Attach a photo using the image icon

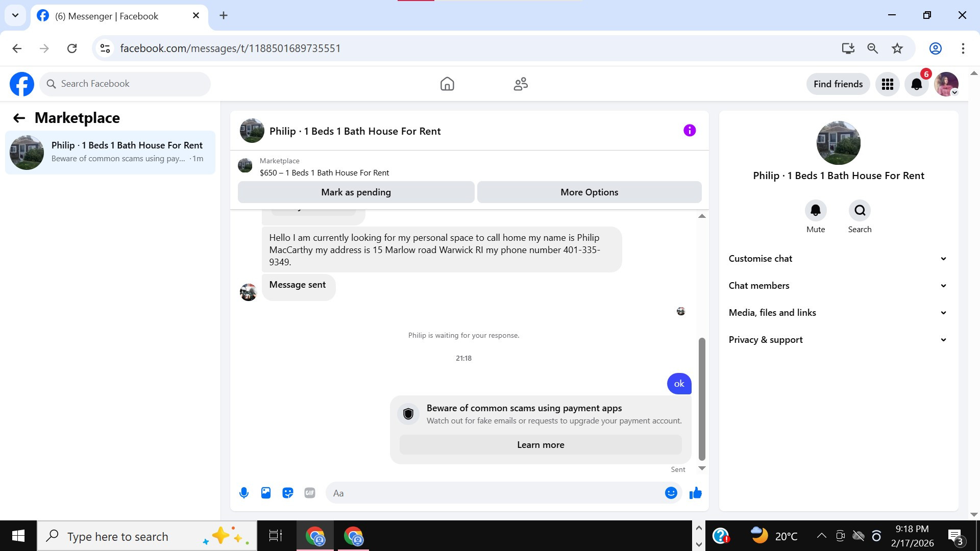coord(266,493)
